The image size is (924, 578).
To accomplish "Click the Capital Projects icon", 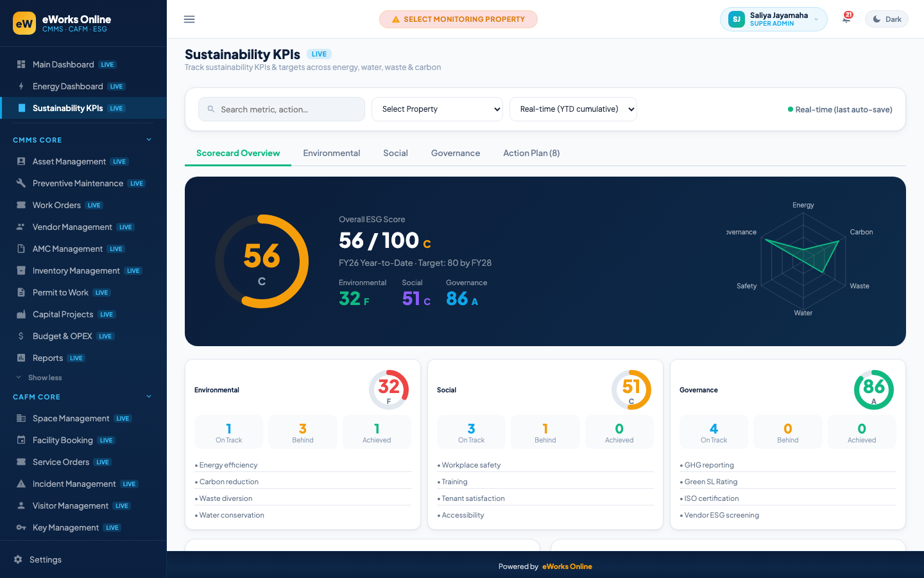I will pos(21,314).
